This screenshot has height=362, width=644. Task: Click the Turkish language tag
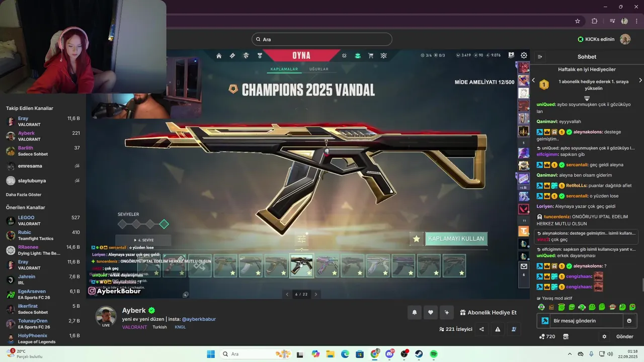159,327
